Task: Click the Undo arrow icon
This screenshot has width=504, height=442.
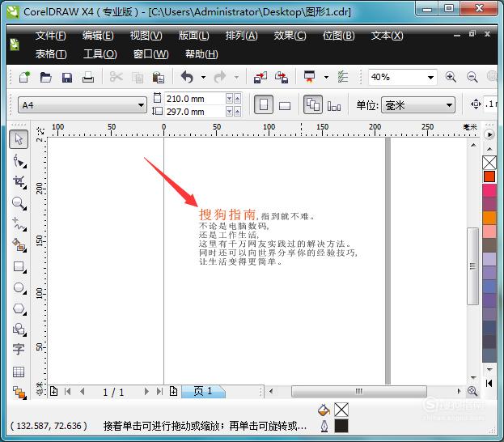Action: coord(187,77)
